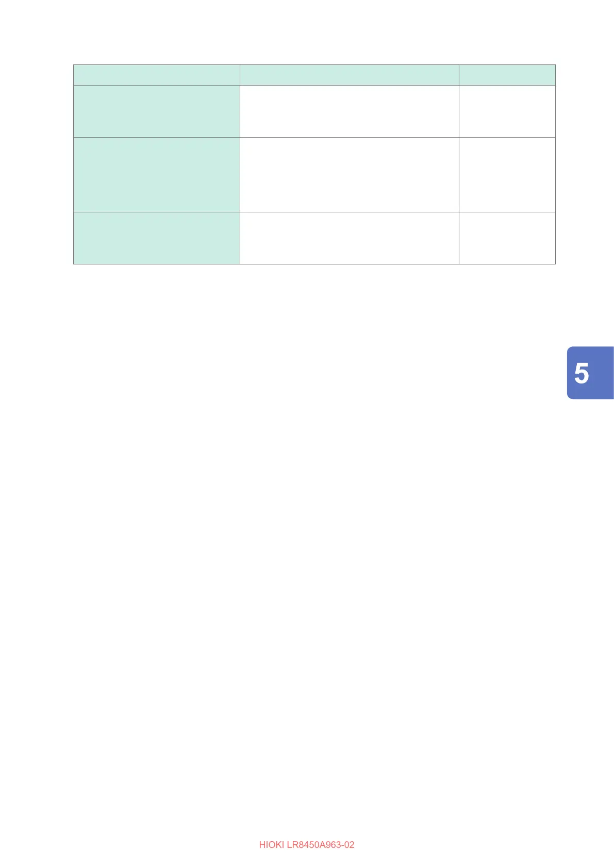
Task: Click the narrow right cell of the last row
Action: point(507,238)
